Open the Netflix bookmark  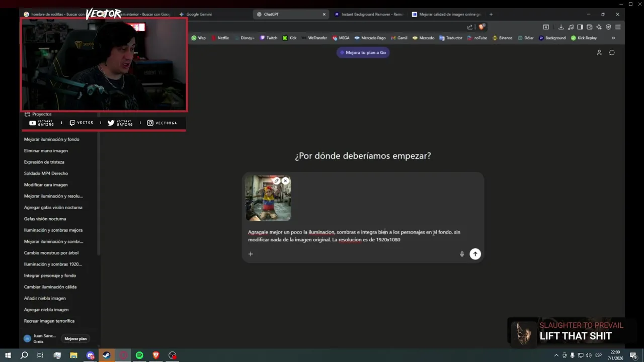pyautogui.click(x=220, y=38)
